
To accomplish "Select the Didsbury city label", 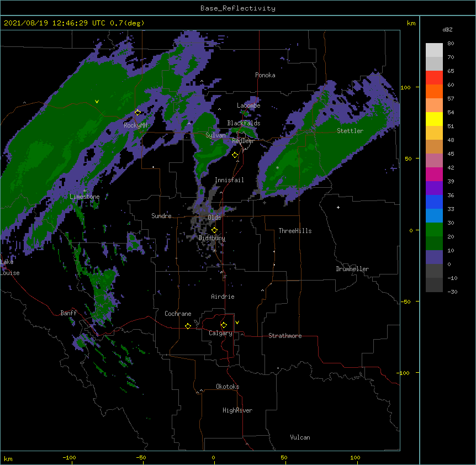I will 212,238.
